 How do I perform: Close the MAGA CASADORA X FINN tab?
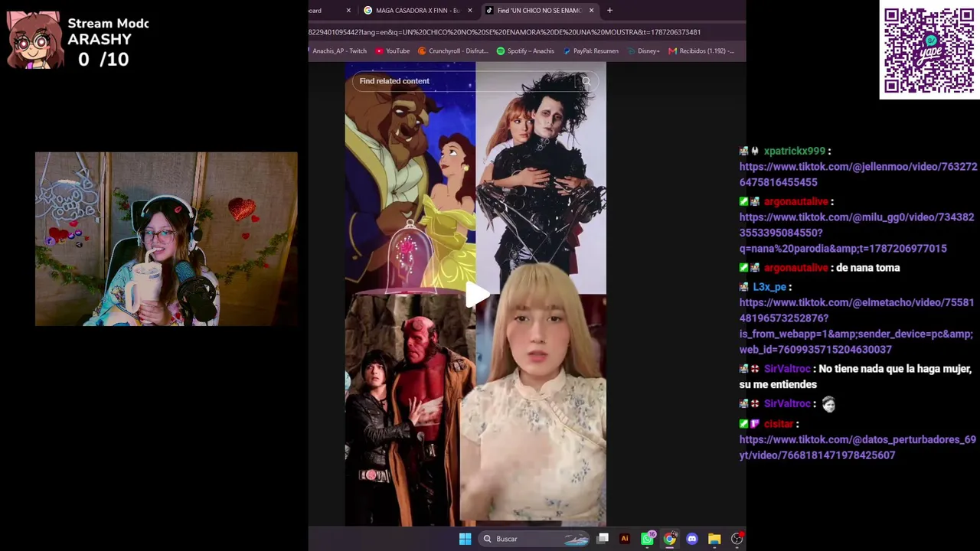(x=470, y=11)
